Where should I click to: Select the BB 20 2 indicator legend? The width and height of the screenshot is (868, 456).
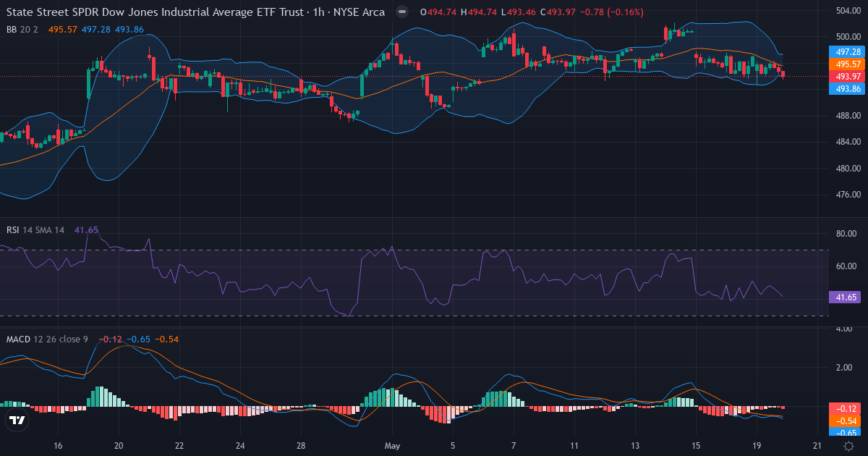(23, 29)
